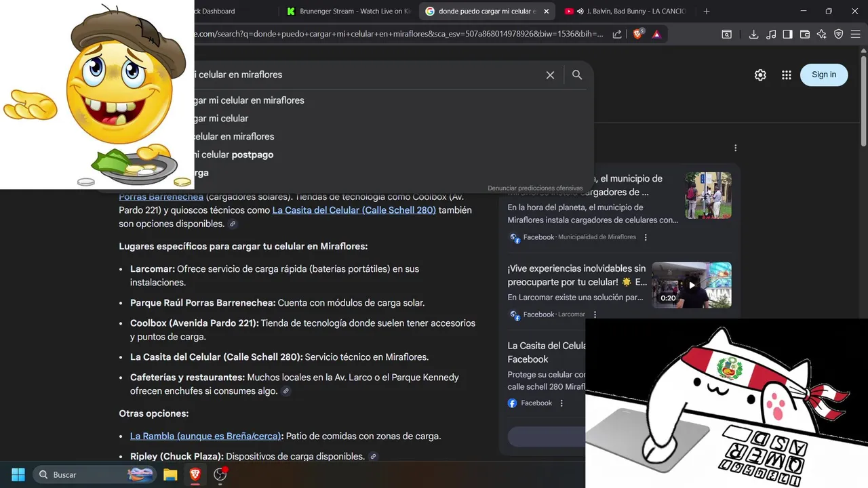Click into the Google search text field

click(x=366, y=75)
